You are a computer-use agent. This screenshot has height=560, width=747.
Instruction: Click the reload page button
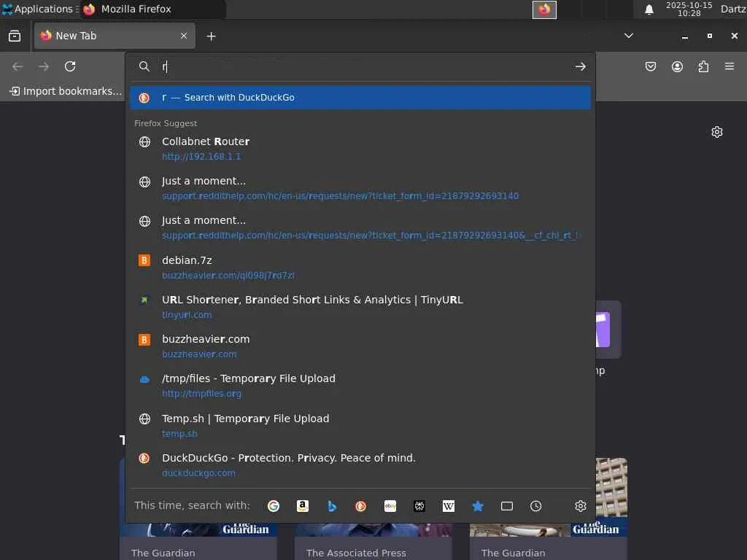[70, 66]
